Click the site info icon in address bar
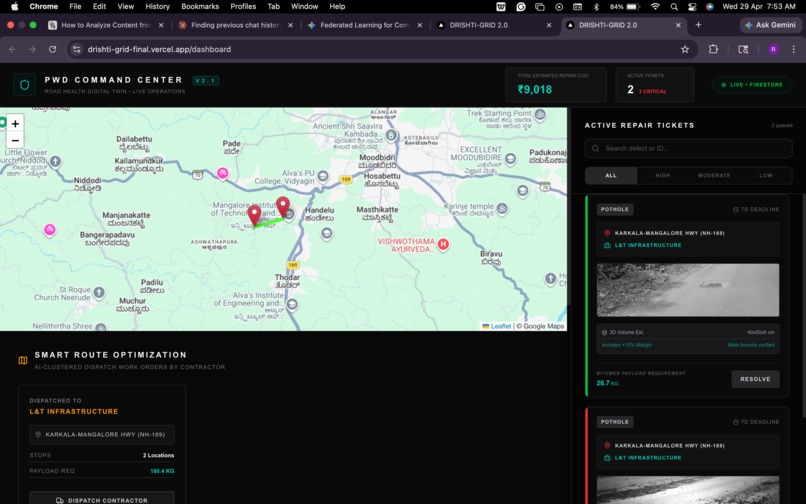The height and width of the screenshot is (504, 806). 77,49
